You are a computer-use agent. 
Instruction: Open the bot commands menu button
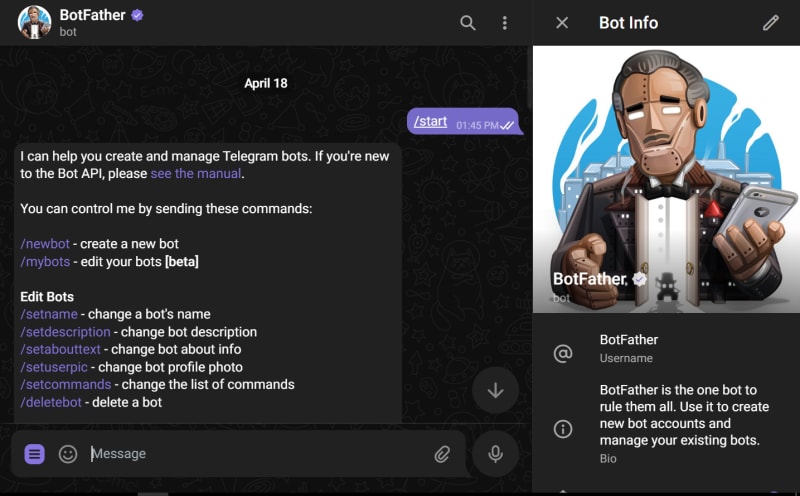tap(35, 454)
